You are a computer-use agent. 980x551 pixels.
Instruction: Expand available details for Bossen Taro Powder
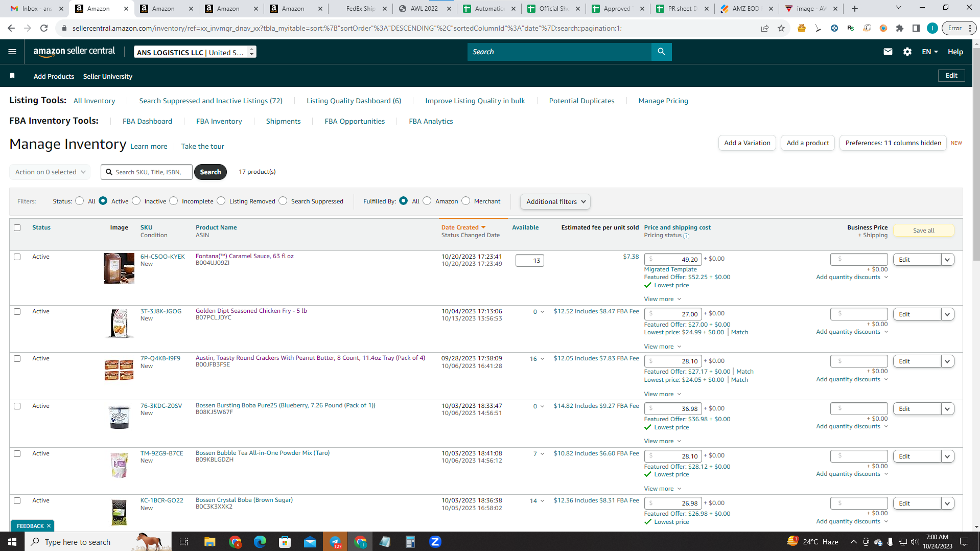click(539, 454)
